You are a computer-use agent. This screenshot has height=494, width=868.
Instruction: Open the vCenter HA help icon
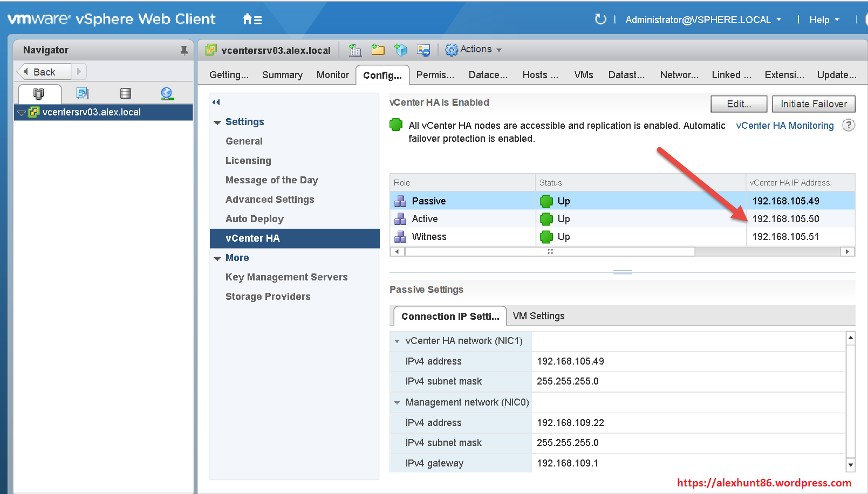pos(848,125)
